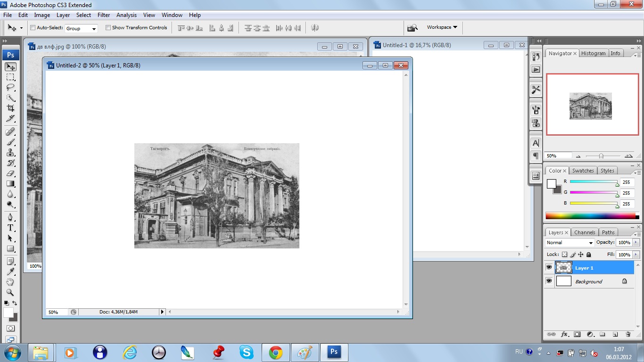Pick the Horizontal Type tool
Image resolution: width=644 pixels, height=362 pixels.
(x=10, y=228)
